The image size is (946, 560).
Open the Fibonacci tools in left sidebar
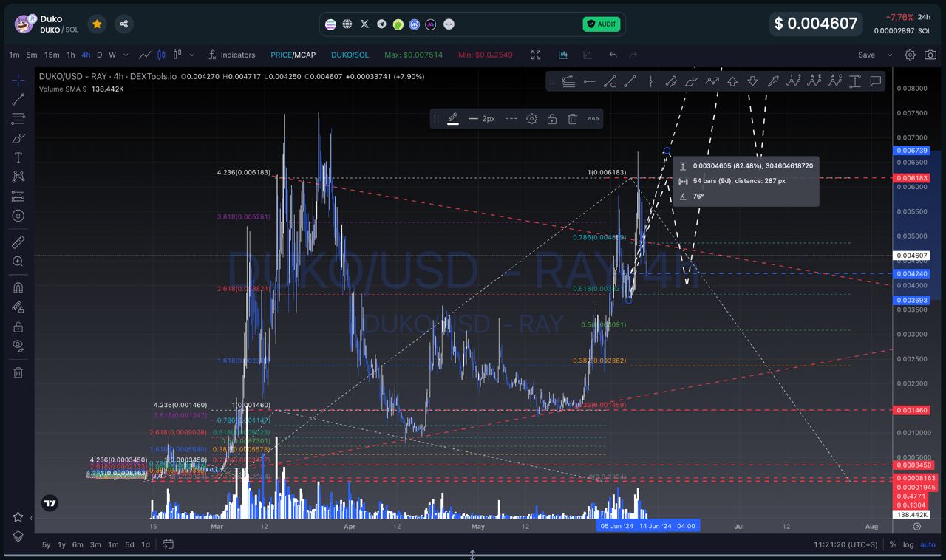tap(18, 119)
